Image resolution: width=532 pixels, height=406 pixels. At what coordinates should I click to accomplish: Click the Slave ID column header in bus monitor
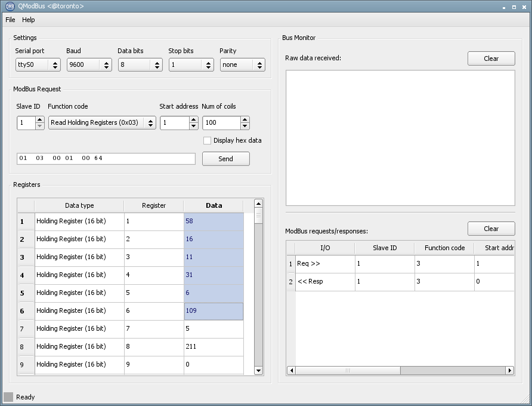pos(385,248)
